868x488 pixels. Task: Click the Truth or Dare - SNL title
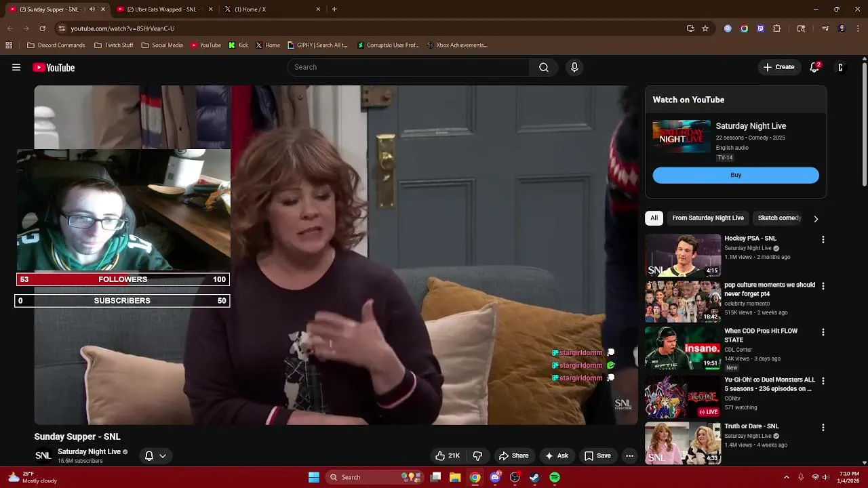tap(751, 426)
